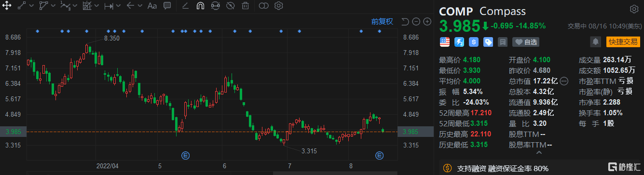Image resolution: width=644 pixels, height=175 pixels.
Task: Click the 3.985 last price in header
Action: click(x=459, y=26)
